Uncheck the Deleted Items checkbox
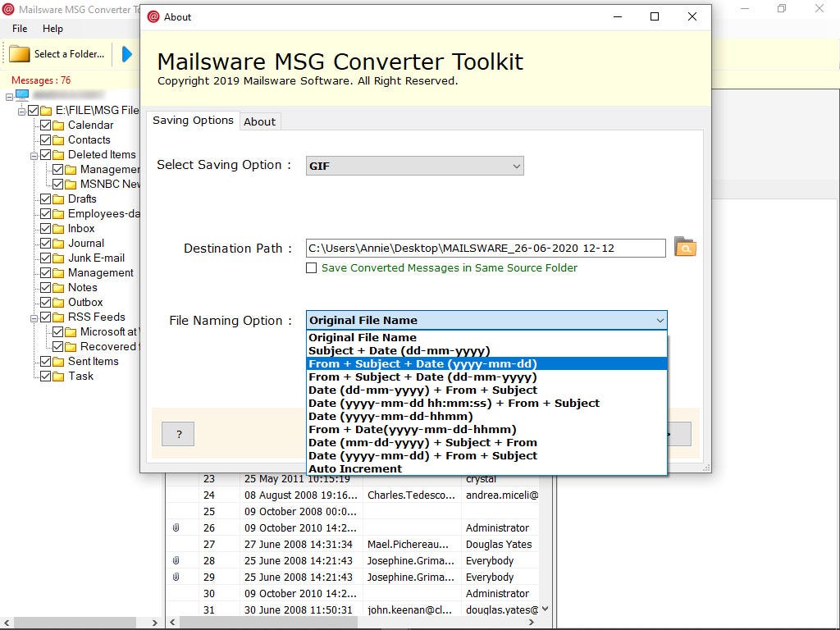The height and width of the screenshot is (630, 840). (x=46, y=154)
